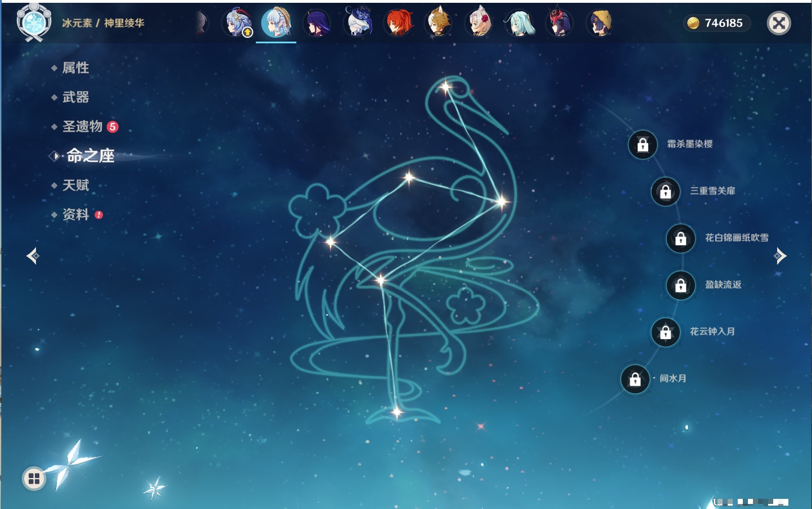Open constellation label 霜杀墨染樱
This screenshot has width=812, height=509.
[x=690, y=144]
